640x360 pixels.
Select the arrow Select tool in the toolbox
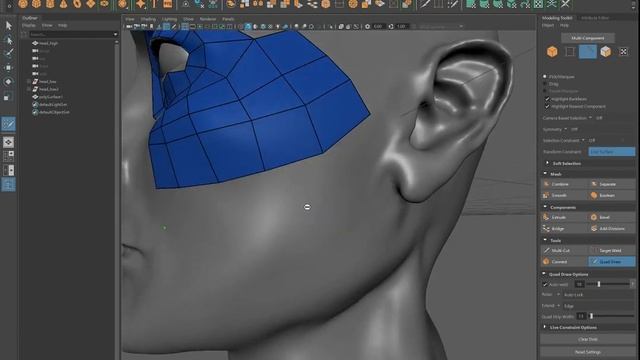(x=9, y=26)
